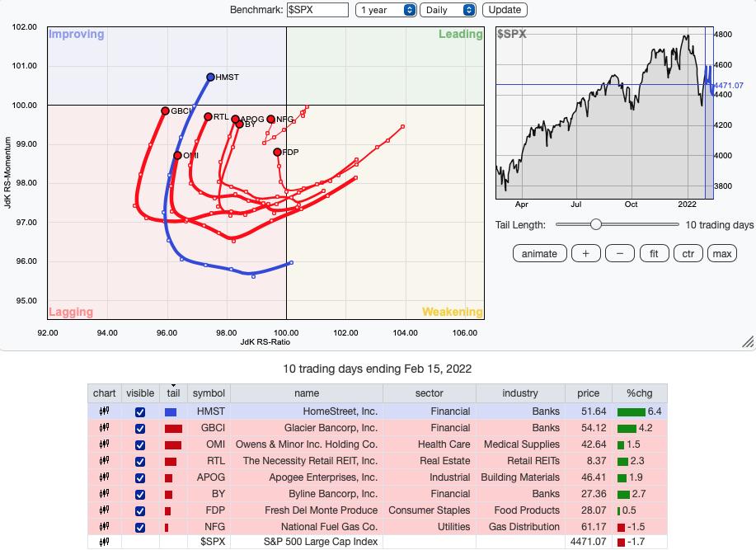Open chart icon for GBCI row
756x550 pixels.
point(104,428)
